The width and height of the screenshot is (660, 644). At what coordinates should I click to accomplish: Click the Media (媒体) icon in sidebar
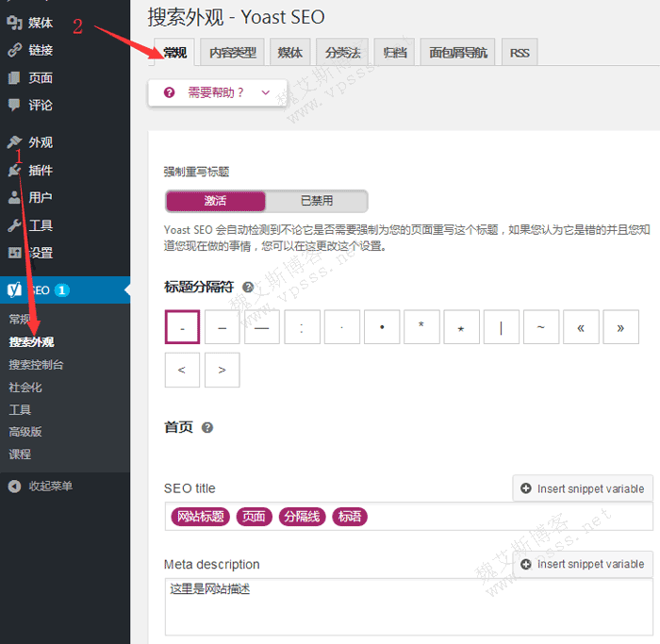pyautogui.click(x=14, y=23)
